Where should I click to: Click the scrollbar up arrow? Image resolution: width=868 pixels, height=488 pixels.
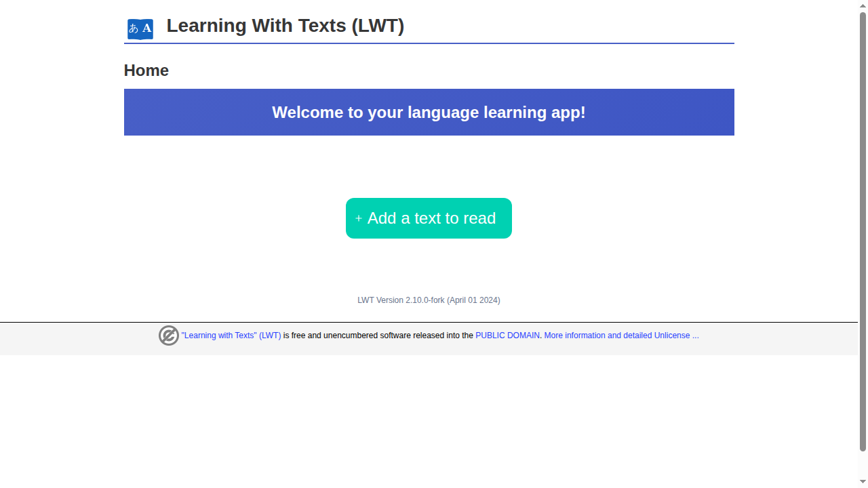click(x=863, y=4)
